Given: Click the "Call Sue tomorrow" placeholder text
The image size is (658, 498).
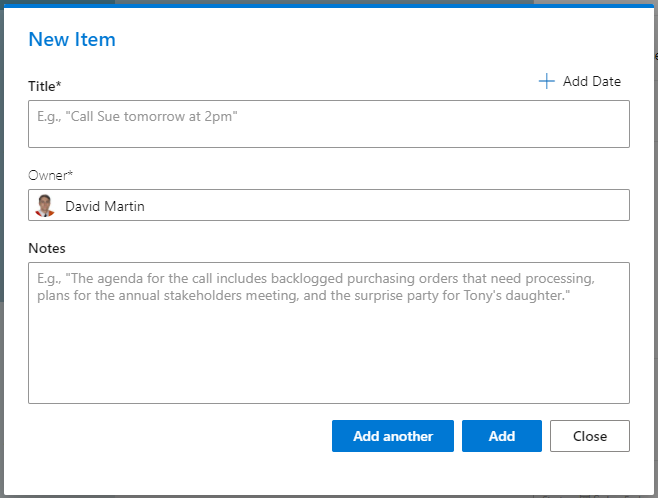Looking at the screenshot, I should pos(138,117).
